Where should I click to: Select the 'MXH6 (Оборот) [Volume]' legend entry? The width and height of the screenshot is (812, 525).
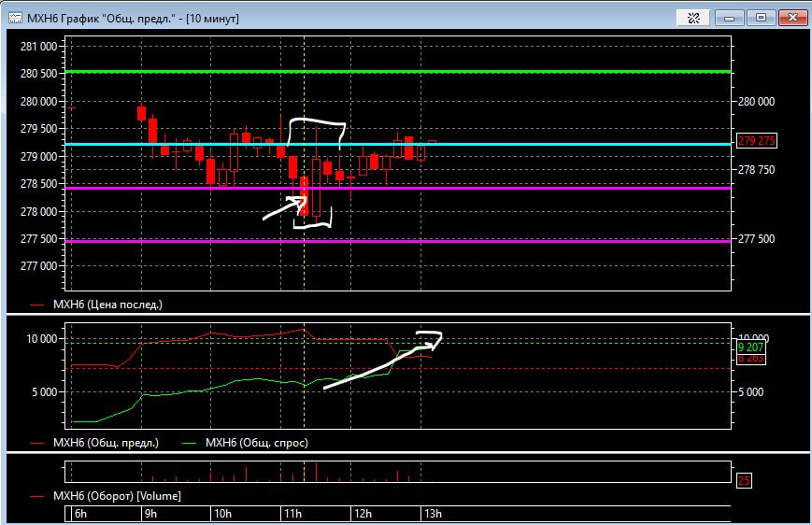coord(117,495)
